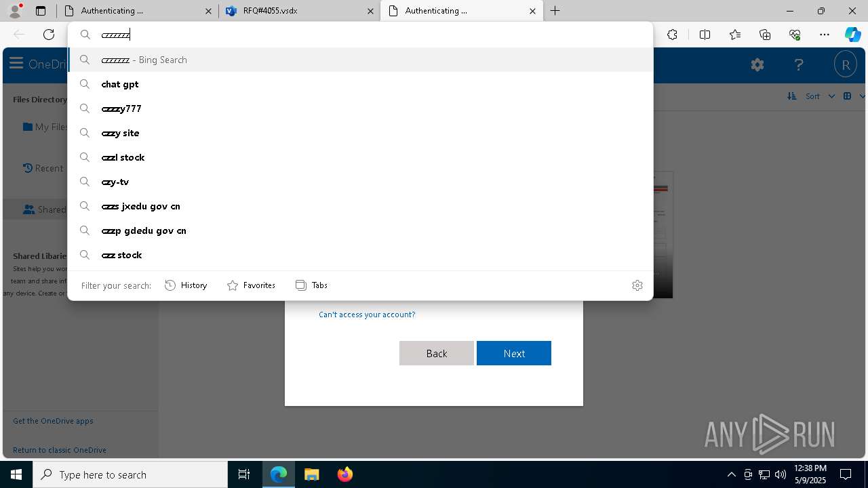Open the volume control in tray

[780, 474]
